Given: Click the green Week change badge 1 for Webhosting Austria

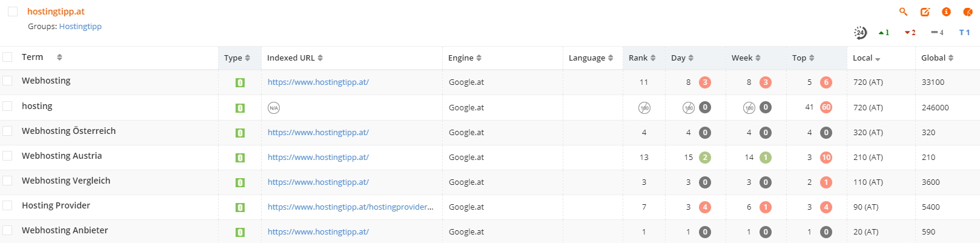Looking at the screenshot, I should (766, 158).
